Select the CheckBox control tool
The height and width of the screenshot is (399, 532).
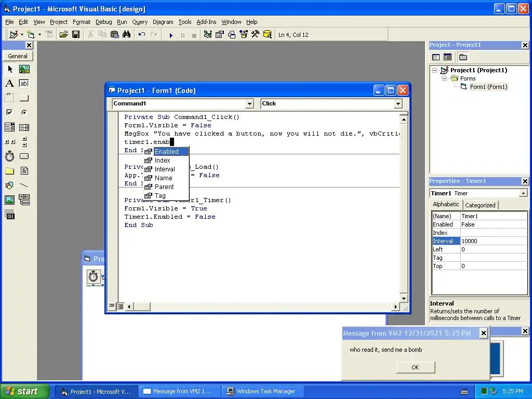[10, 112]
